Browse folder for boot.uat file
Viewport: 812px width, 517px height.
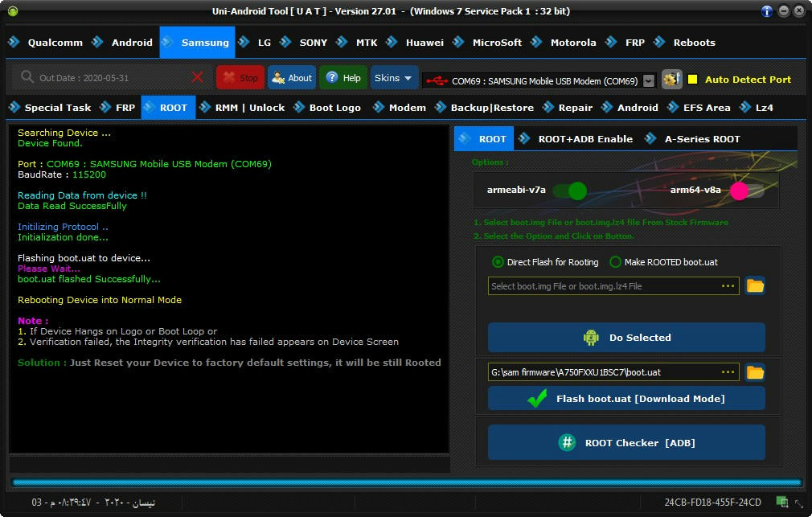[x=755, y=372]
